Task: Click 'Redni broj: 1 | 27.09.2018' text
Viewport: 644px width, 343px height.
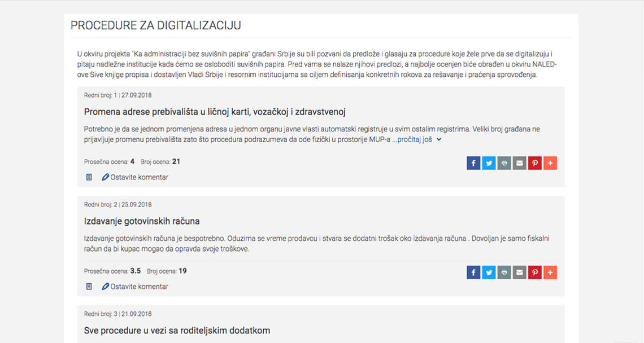Action: pos(118,95)
